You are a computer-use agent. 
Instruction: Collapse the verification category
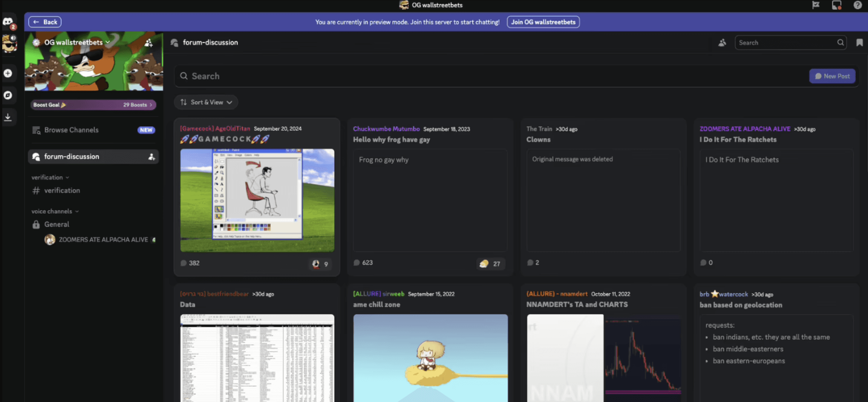pos(50,177)
